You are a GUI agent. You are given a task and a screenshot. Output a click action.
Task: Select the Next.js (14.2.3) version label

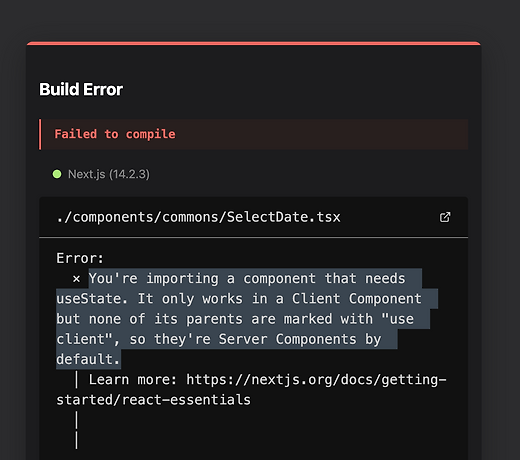point(109,174)
